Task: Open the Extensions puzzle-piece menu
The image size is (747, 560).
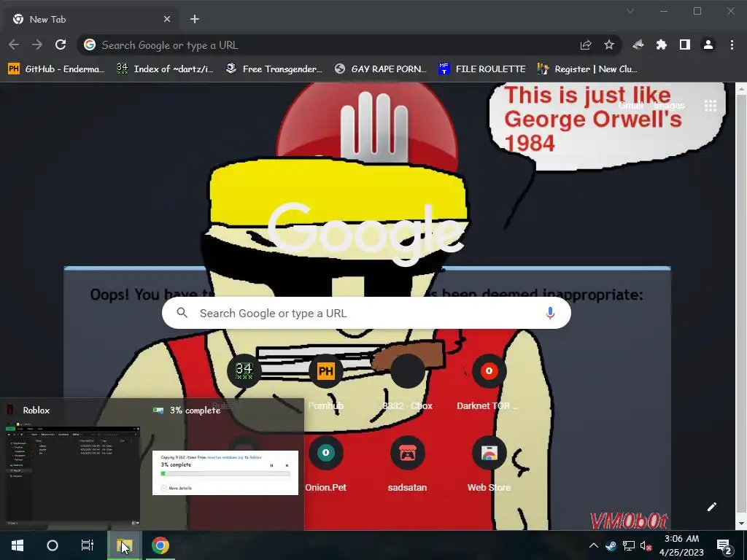Action: (661, 44)
